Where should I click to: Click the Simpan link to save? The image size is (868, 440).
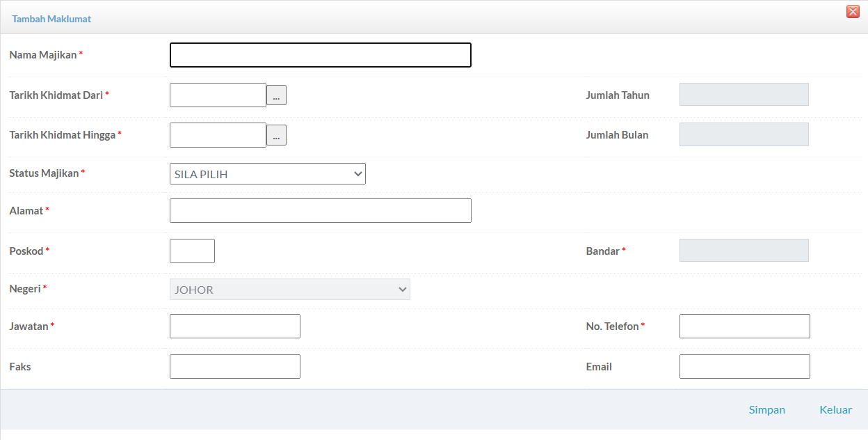(766, 409)
